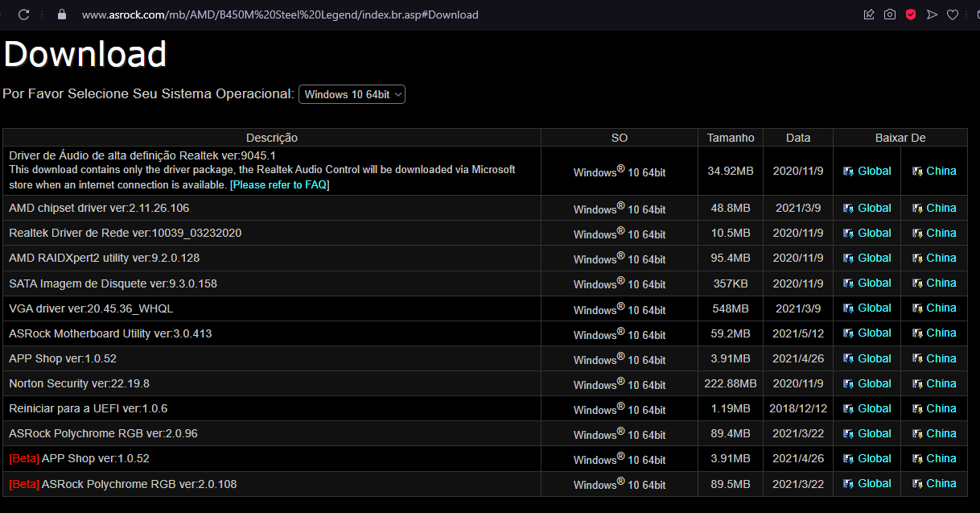
Task: Click Global text link for Polychrome RGB ver:2.0.96
Action: 875,433
